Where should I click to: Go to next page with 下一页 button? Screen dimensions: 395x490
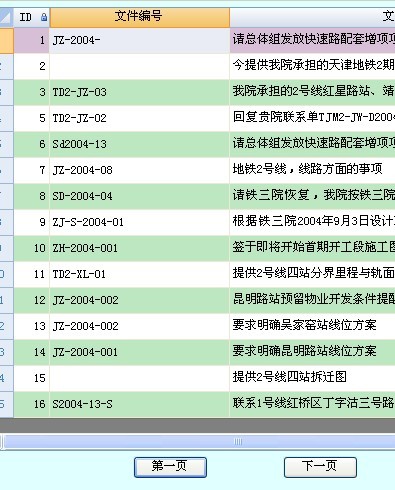(x=320, y=467)
